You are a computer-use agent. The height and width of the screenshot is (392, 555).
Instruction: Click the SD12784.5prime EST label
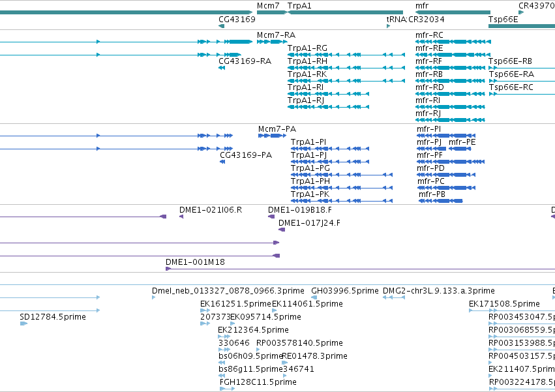[53, 317]
